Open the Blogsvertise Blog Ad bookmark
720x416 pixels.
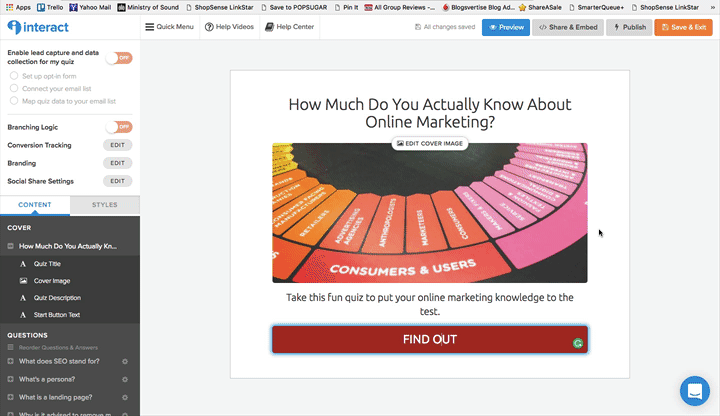478,7
